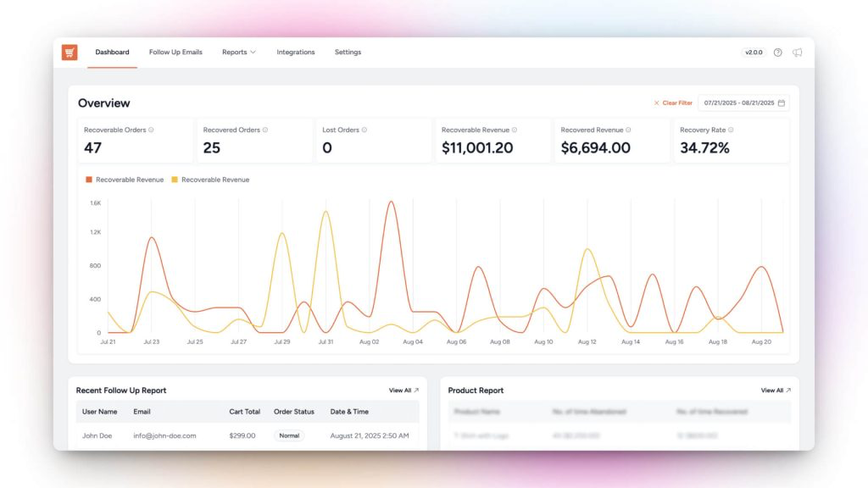The width and height of the screenshot is (868, 488).
Task: Click the announcements megaphone icon
Action: pos(797,52)
